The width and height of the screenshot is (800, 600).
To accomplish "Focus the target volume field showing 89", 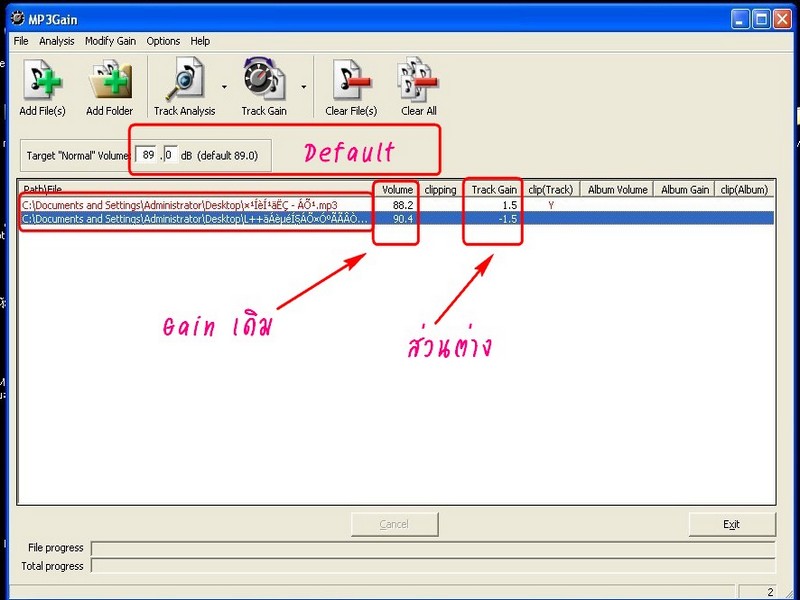I will coord(147,155).
